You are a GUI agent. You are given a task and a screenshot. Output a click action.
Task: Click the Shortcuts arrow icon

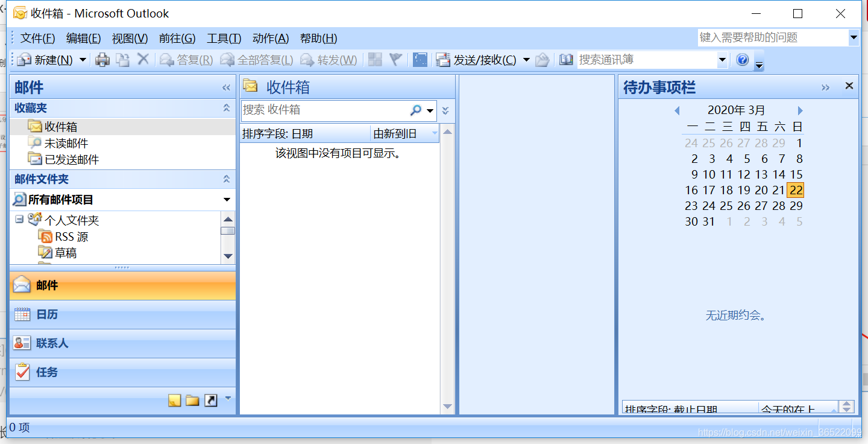point(210,400)
